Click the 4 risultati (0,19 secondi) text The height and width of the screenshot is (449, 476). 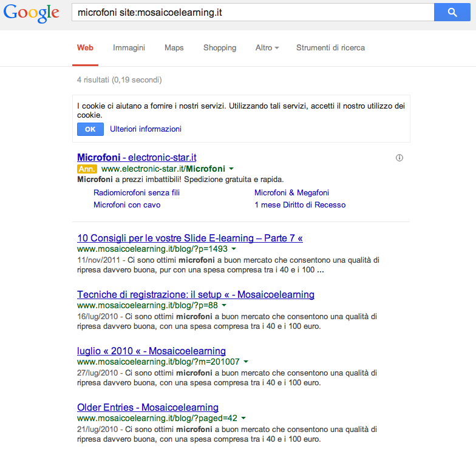119,80
